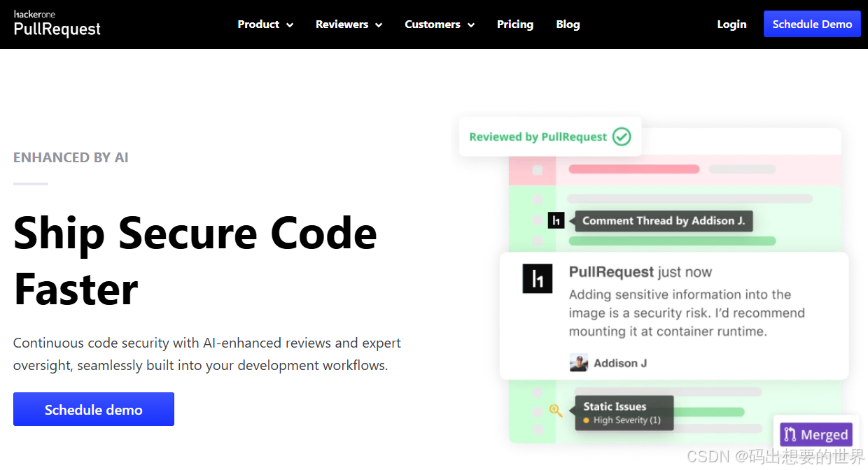The height and width of the screenshot is (470, 868).
Task: Click Addison J's profile photo
Action: pos(578,363)
